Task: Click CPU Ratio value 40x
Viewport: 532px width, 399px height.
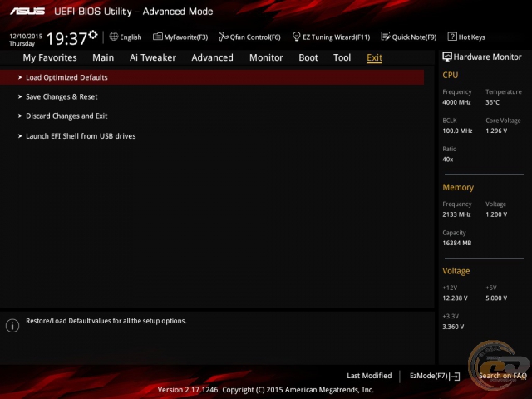Action: [448, 159]
